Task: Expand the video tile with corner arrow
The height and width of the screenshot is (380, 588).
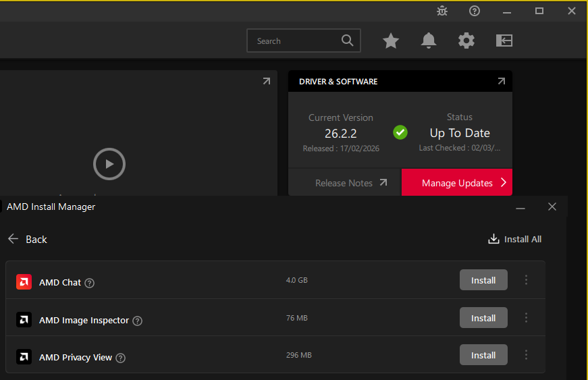Action: tap(267, 81)
